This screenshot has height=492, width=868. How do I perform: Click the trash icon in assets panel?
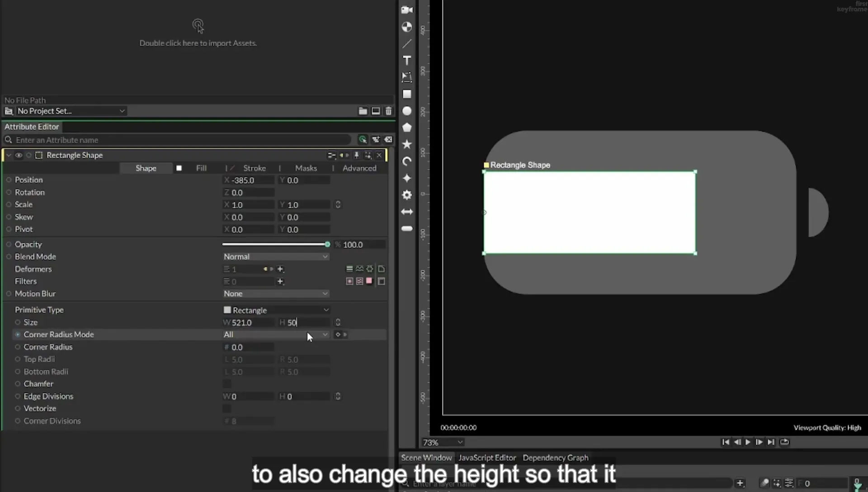pyautogui.click(x=388, y=111)
